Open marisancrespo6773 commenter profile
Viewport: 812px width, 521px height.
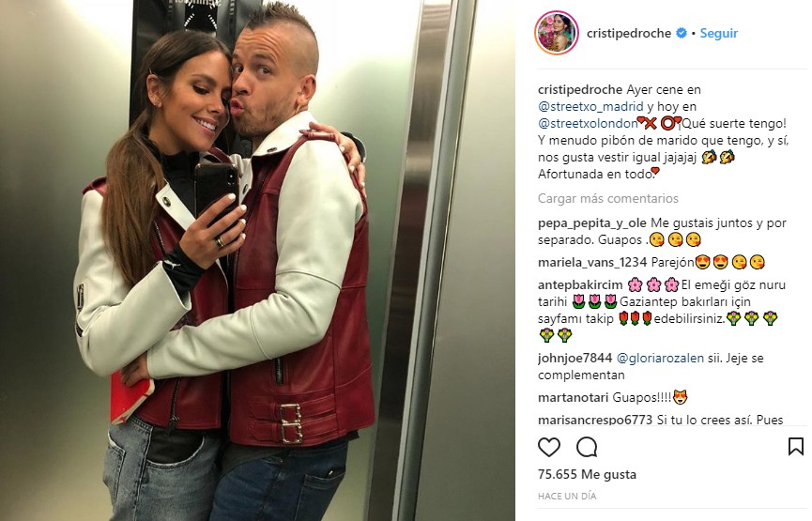tap(595, 420)
